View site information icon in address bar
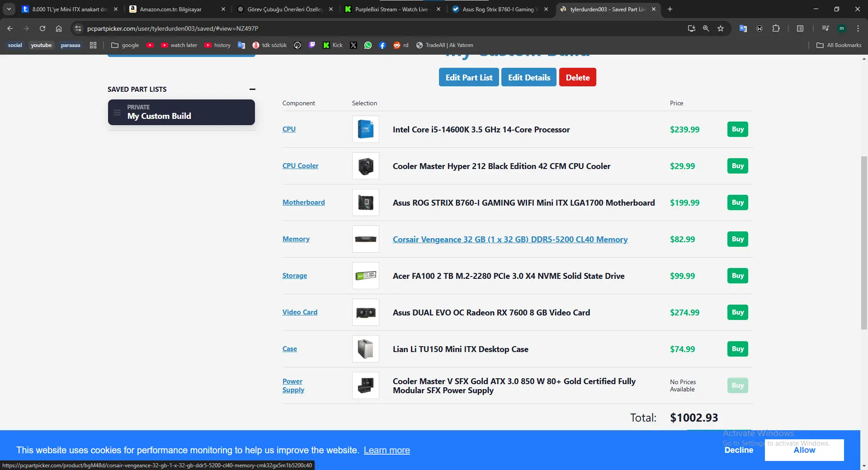 click(78, 28)
